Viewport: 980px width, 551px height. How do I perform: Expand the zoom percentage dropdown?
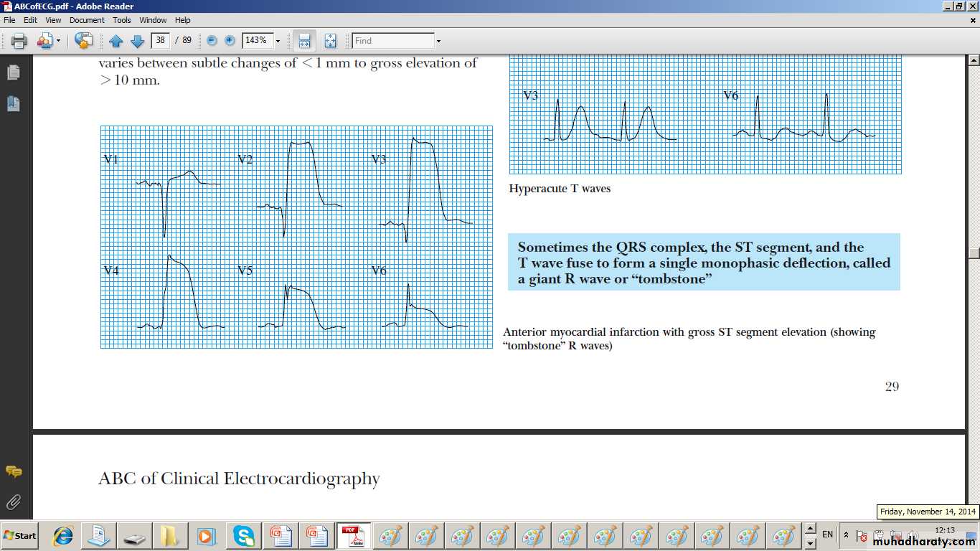point(278,41)
